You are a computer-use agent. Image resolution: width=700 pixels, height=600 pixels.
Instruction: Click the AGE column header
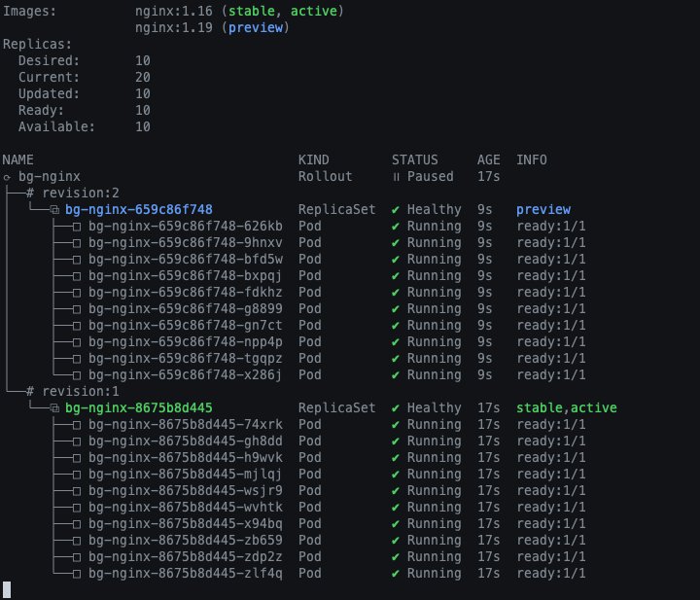click(489, 159)
